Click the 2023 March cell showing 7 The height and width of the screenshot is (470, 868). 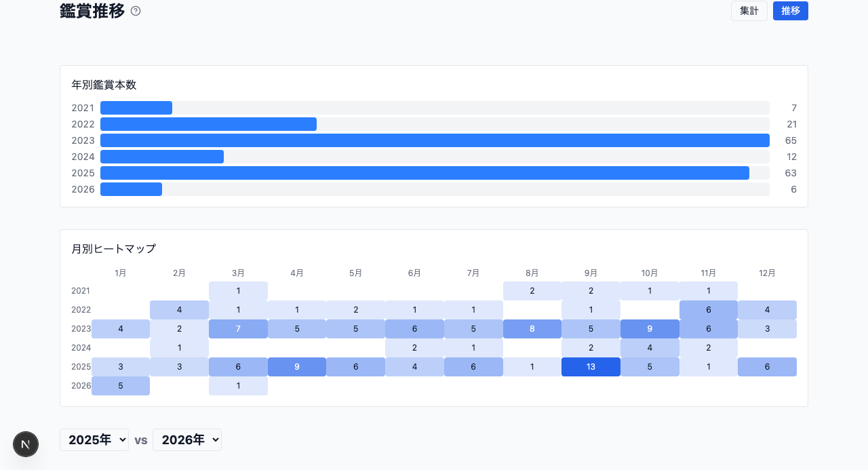238,329
